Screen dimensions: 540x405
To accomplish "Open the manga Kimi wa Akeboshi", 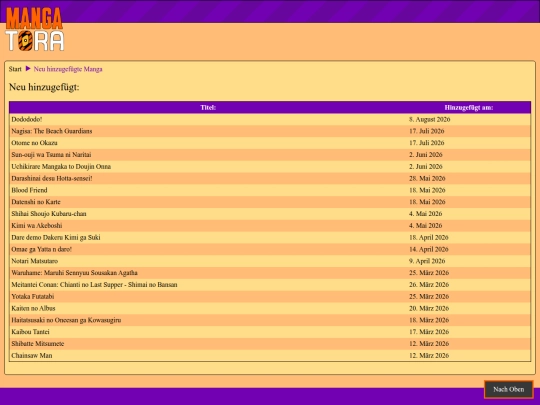I will tap(37, 226).
